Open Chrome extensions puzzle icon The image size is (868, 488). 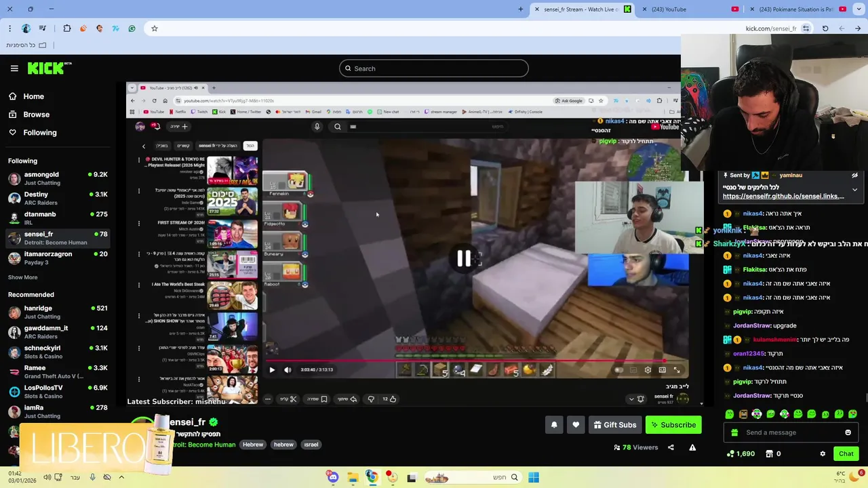point(66,28)
